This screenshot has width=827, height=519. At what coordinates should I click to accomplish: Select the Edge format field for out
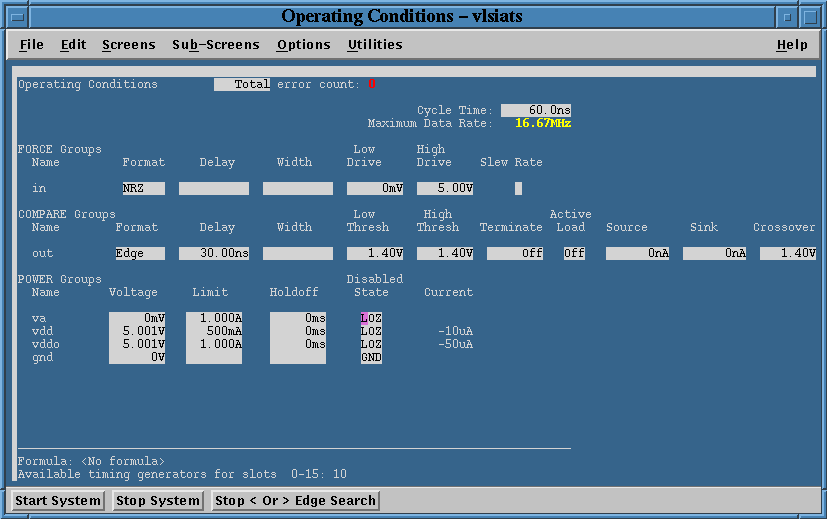pos(140,253)
